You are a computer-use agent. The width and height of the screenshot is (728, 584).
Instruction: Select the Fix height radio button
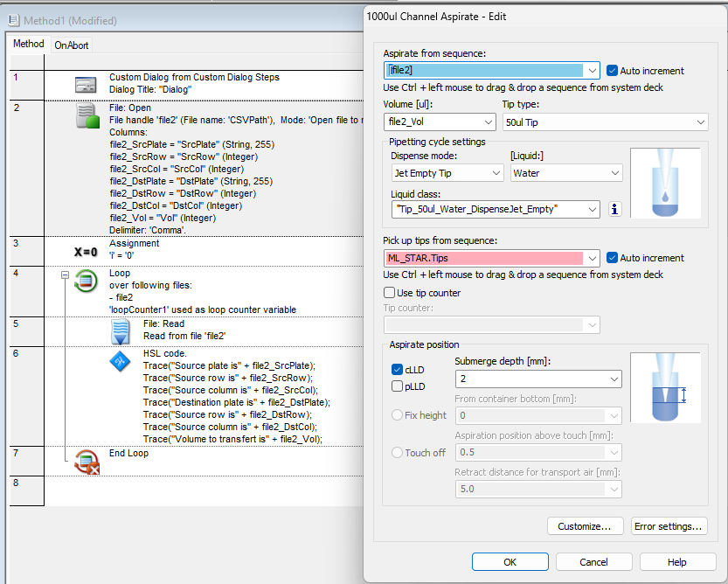[x=398, y=415]
